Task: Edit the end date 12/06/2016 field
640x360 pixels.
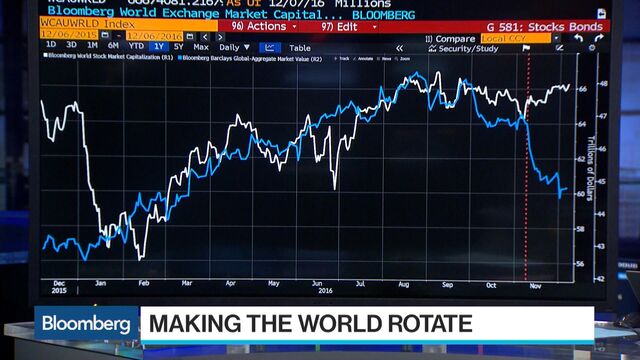Action: click(154, 36)
